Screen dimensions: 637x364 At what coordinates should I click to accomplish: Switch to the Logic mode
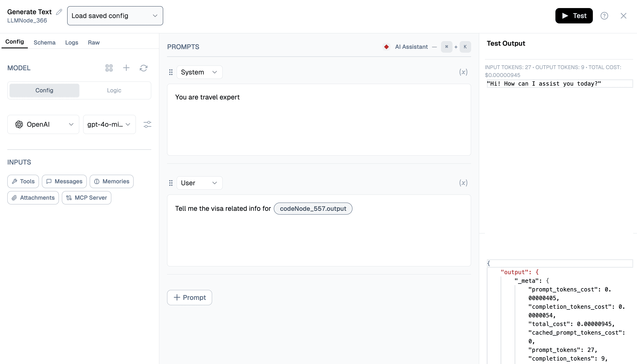point(114,90)
